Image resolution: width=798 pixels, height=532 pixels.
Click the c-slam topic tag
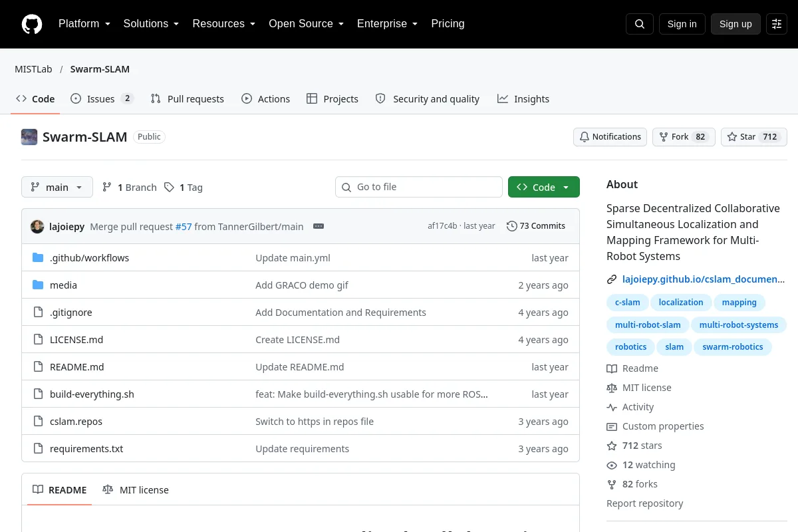click(x=627, y=303)
